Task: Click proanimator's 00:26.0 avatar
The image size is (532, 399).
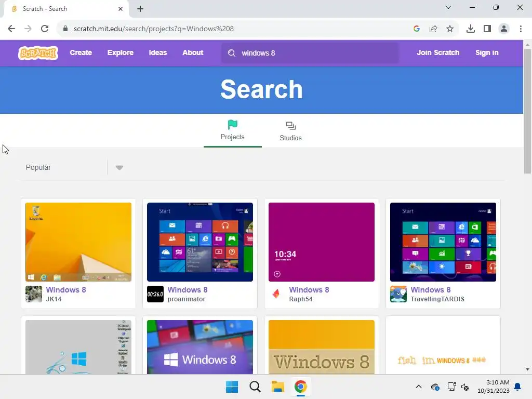Action: pos(155,294)
